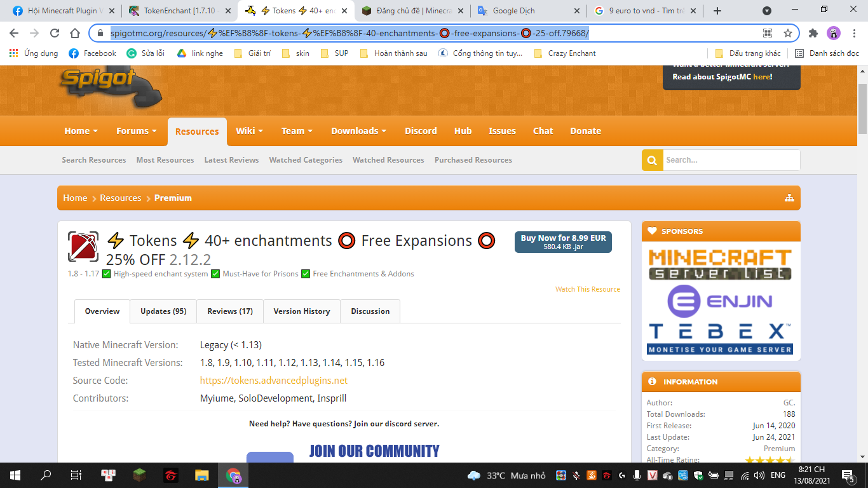The image size is (868, 488).
Task: Switch to the Reviews (17) tab
Action: coord(230,311)
